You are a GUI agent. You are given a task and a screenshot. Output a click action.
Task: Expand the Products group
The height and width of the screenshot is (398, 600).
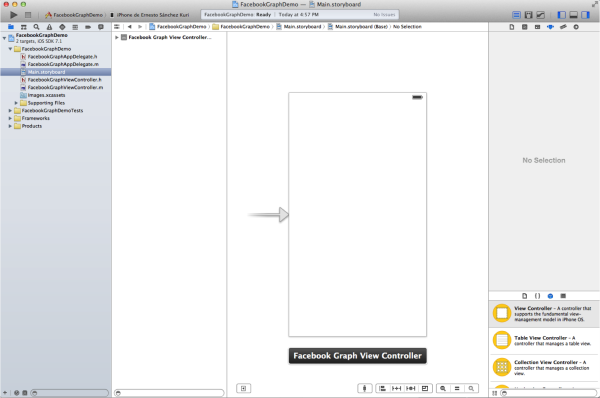point(10,126)
